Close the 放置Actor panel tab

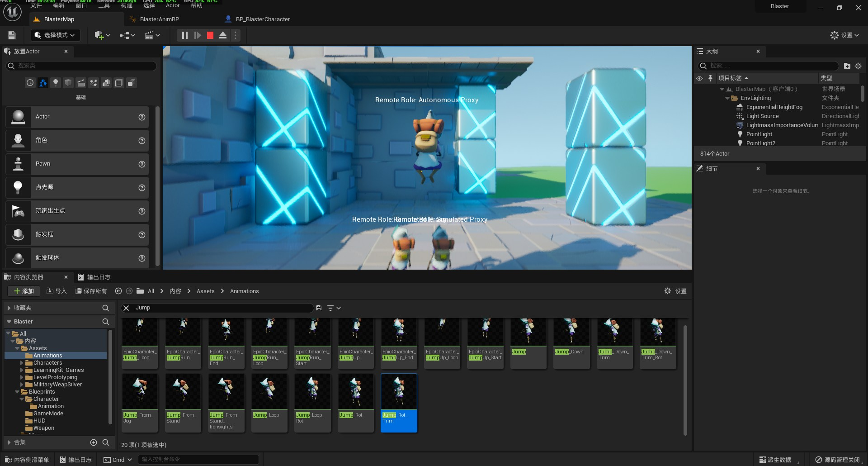(66, 52)
